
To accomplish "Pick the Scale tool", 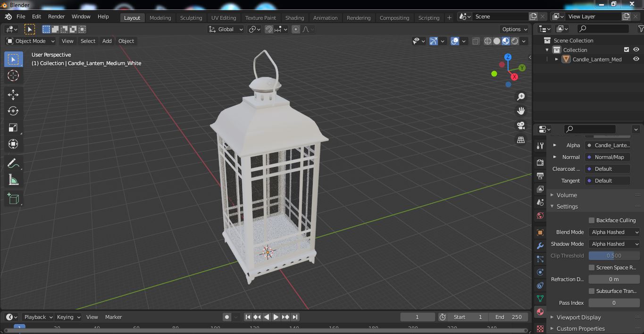I will (13, 127).
